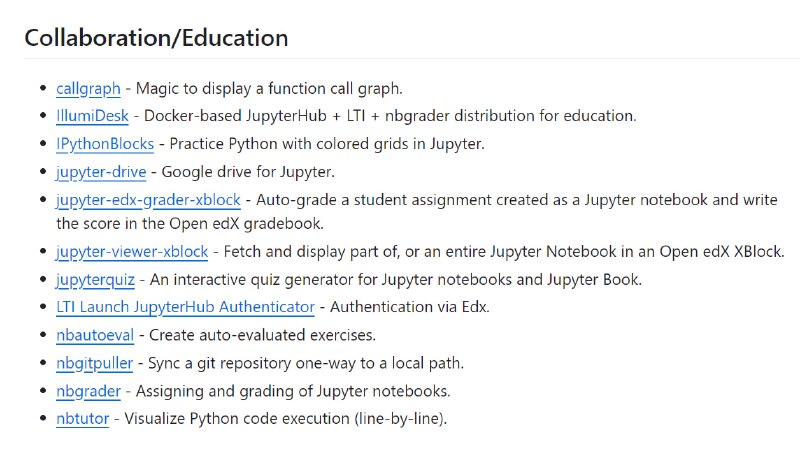Click the text 'Create auto-evaluated exercises'

pos(260,335)
